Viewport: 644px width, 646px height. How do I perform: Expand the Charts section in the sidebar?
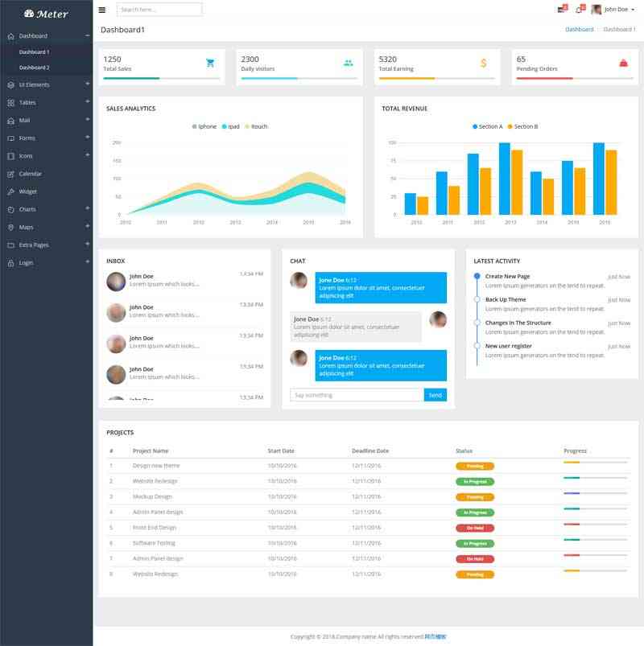pyautogui.click(x=32, y=209)
